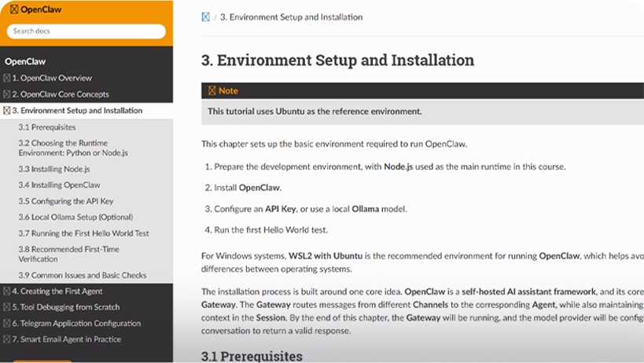Screen dimensions: 644x363
Task: Expand the 6. Telegram Application Configuration icon
Action: click(x=7, y=323)
